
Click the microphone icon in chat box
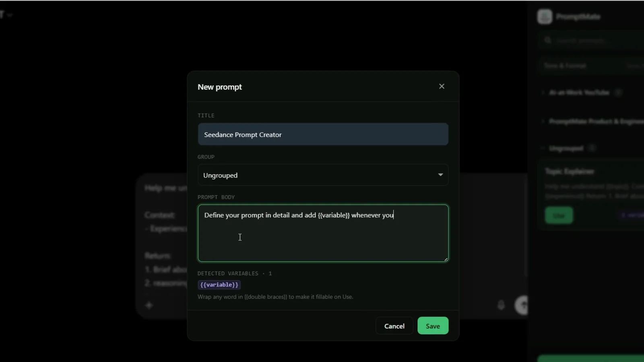coord(501,305)
